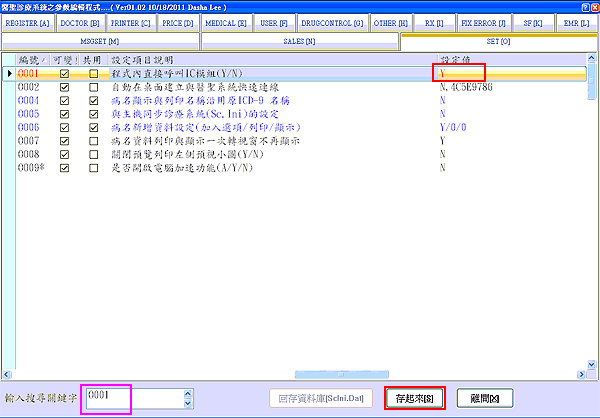Go to the EMR [L] tab
The width and height of the screenshot is (600, 418).
click(576, 21)
